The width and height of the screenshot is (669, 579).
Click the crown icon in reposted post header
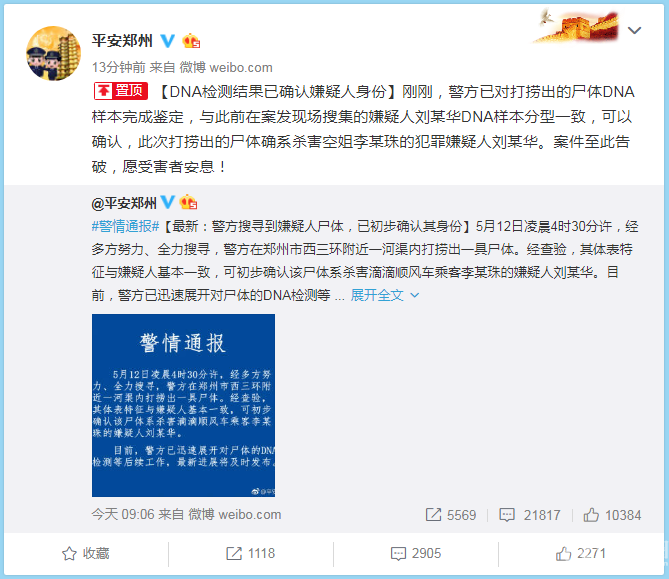pyautogui.click(x=188, y=202)
